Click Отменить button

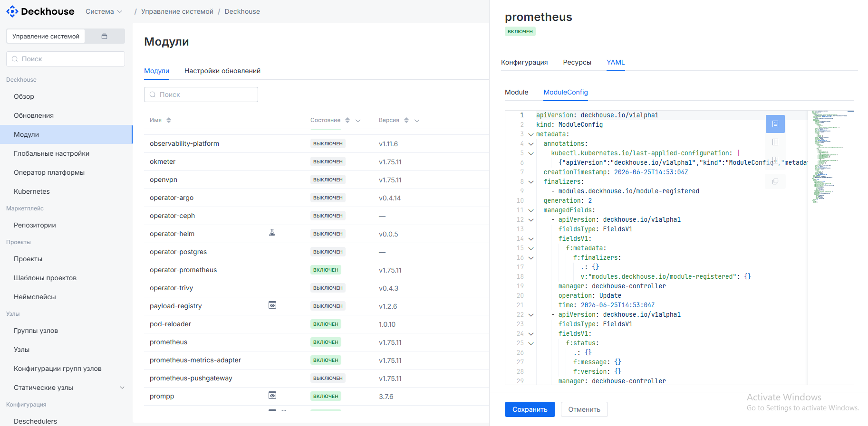[x=584, y=409]
